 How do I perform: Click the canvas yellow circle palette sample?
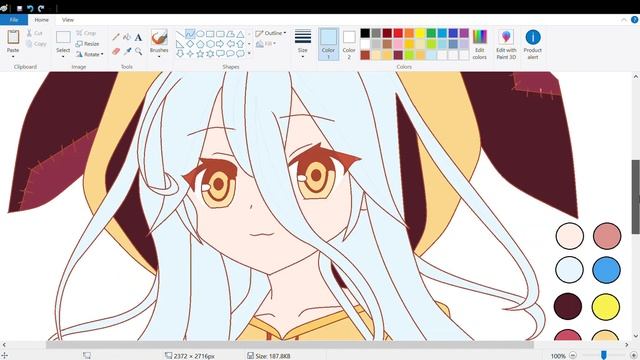[x=606, y=307]
